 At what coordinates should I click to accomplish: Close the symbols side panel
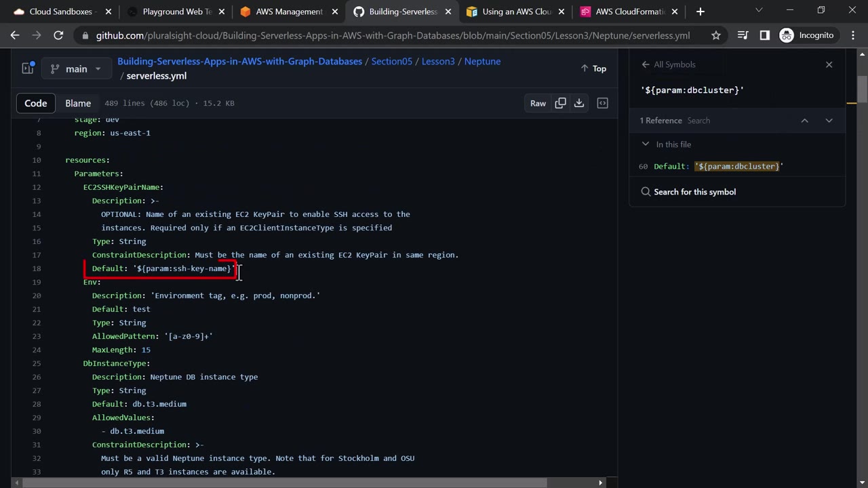(x=829, y=64)
